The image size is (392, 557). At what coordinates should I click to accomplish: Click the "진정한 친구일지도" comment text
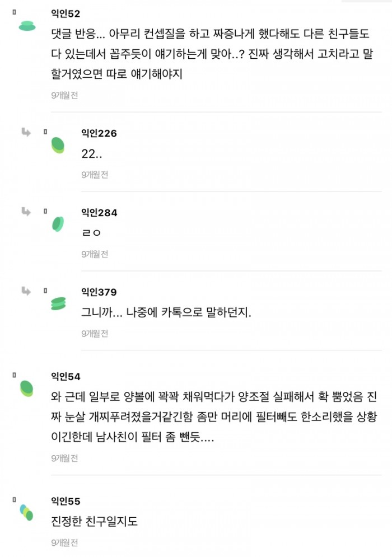click(x=94, y=522)
